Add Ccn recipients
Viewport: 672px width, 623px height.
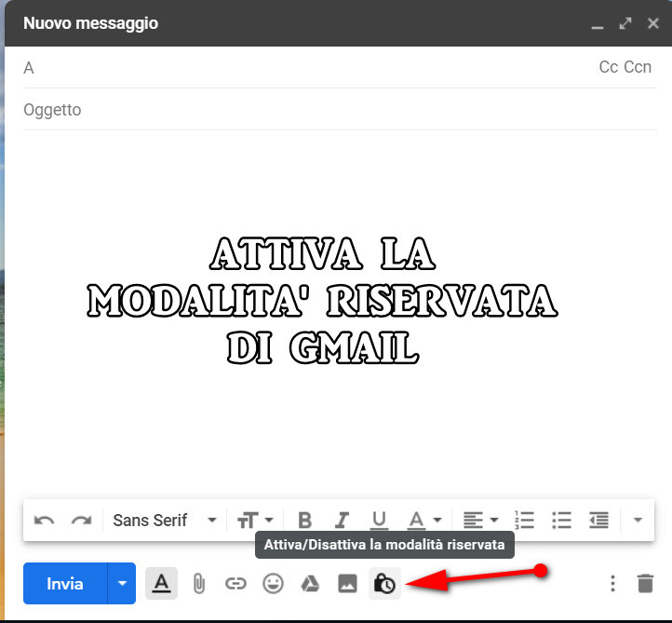pos(638,67)
